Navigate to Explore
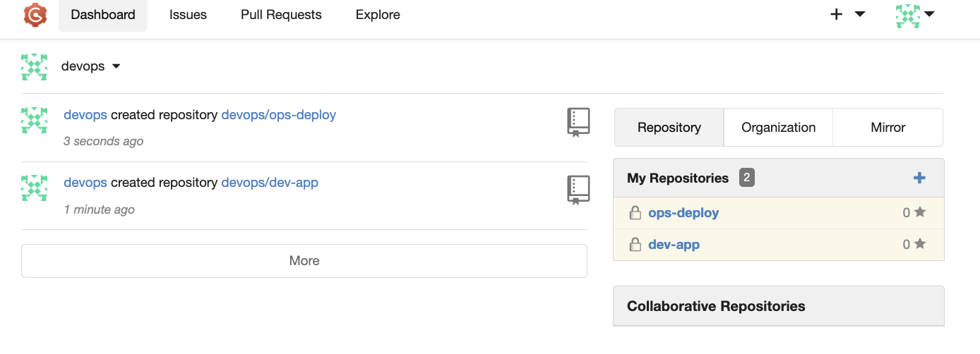The height and width of the screenshot is (354, 980). point(378,15)
